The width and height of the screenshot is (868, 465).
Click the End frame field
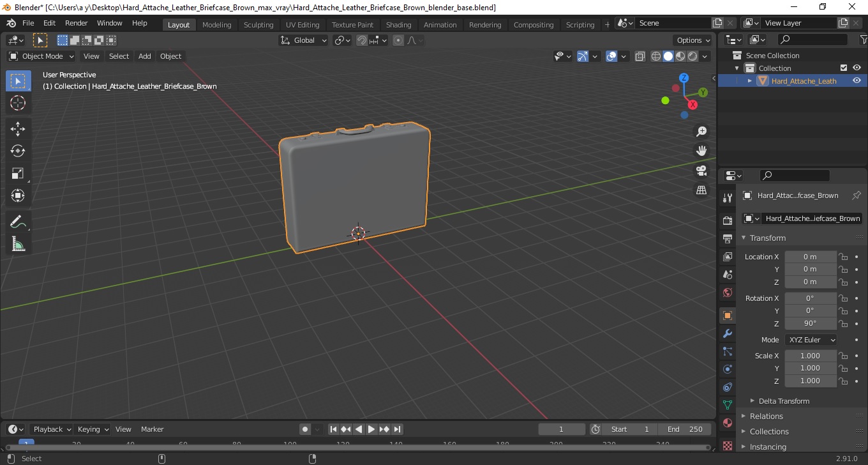[x=685, y=429]
